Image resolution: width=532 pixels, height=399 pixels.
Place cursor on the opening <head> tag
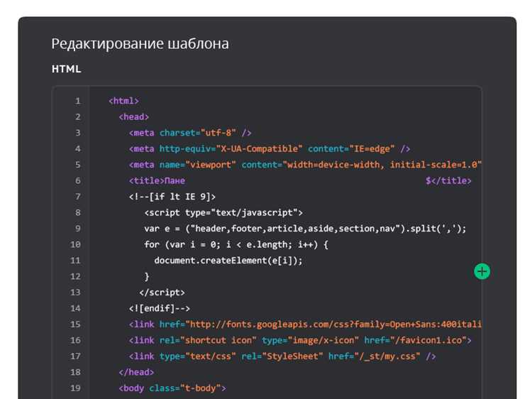(134, 117)
